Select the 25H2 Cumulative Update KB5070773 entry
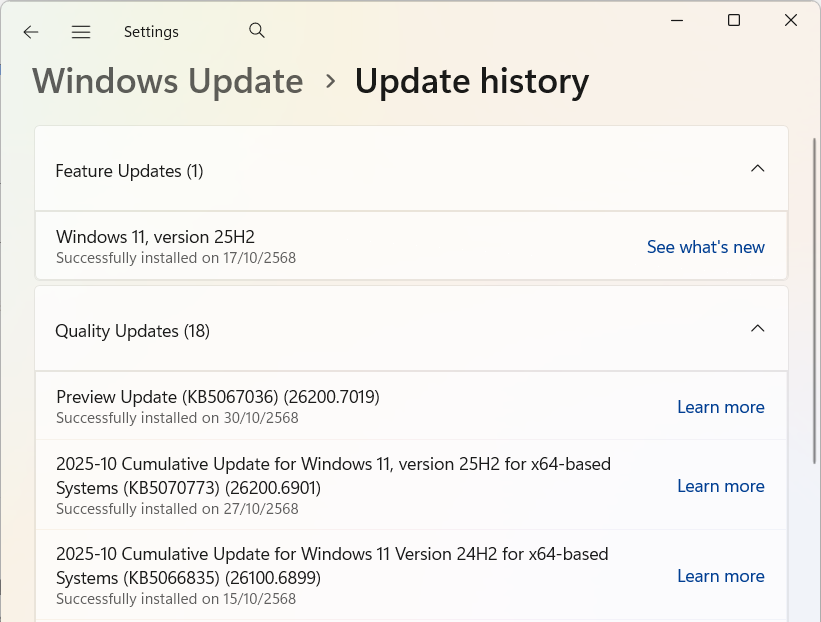Viewport: 821px width, 622px height. (x=333, y=476)
